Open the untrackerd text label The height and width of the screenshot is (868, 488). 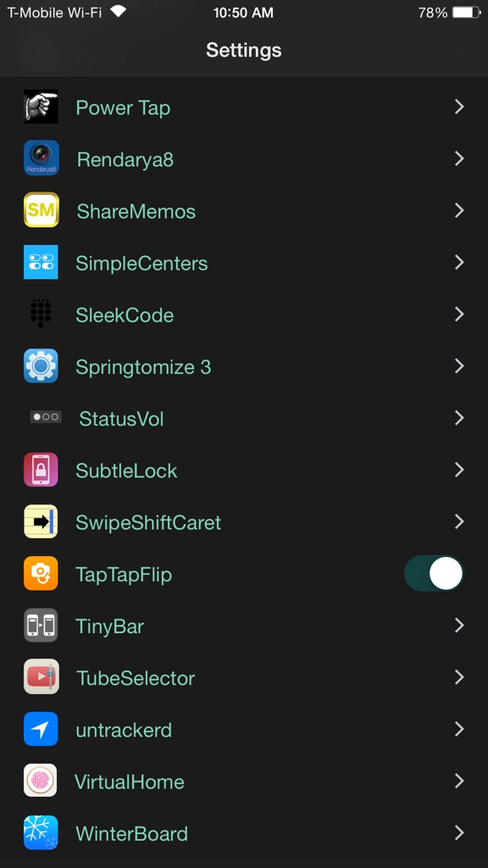click(x=124, y=730)
